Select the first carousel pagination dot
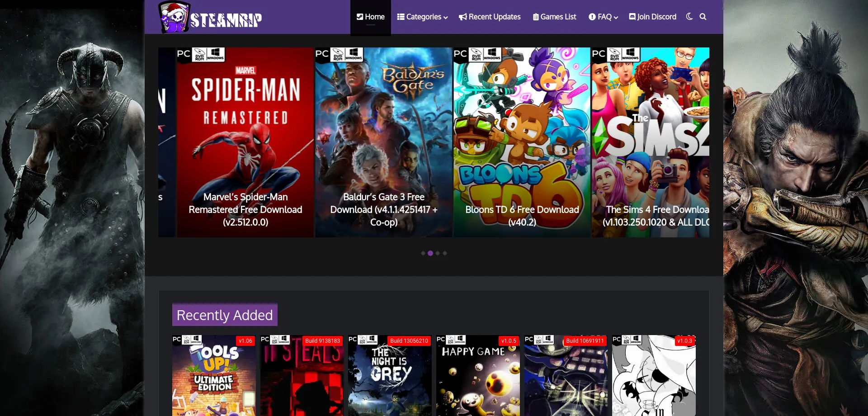This screenshot has width=868, height=416. [x=423, y=253]
